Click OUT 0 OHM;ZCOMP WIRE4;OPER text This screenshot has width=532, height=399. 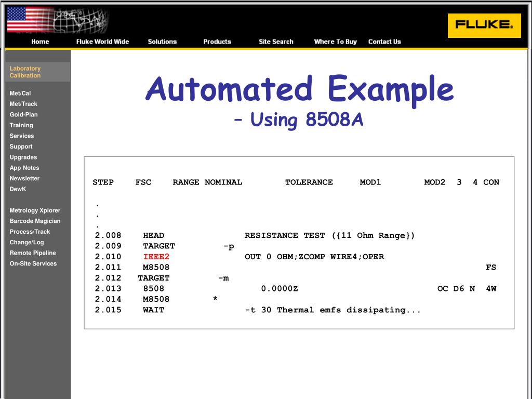point(314,257)
